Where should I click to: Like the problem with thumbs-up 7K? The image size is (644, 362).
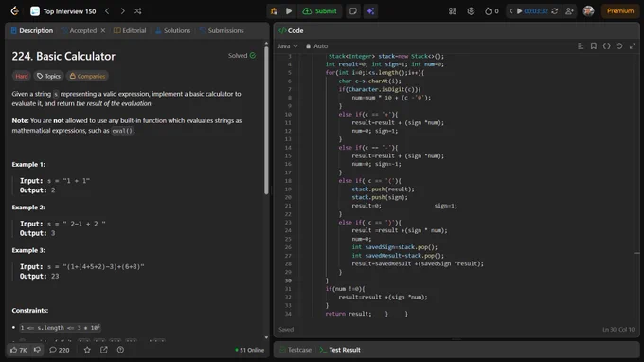tap(19, 350)
